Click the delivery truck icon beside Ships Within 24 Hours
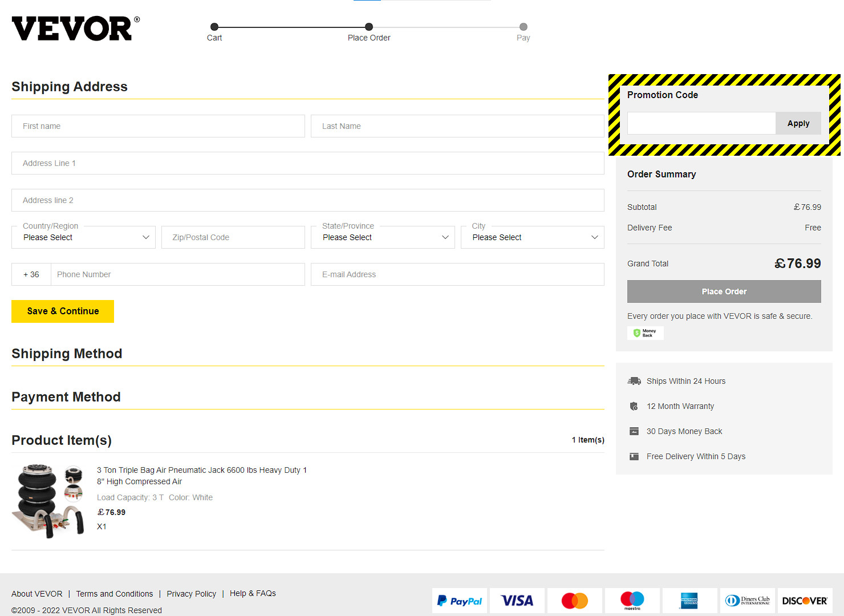This screenshot has height=616, width=844. coord(634,381)
